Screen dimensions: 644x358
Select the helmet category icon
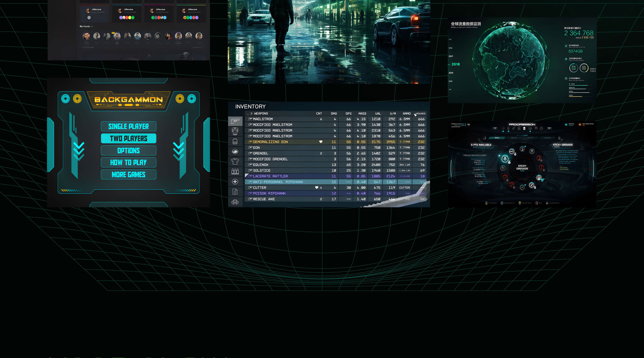(235, 152)
